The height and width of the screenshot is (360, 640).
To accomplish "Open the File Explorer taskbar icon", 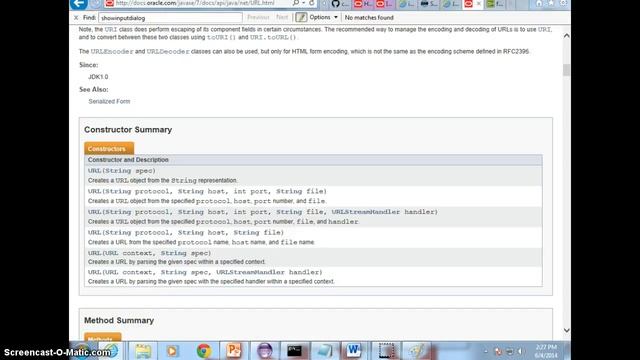I will coord(143,351).
